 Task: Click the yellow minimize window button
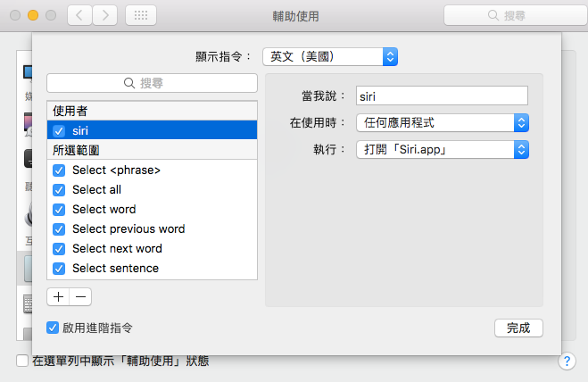point(33,15)
